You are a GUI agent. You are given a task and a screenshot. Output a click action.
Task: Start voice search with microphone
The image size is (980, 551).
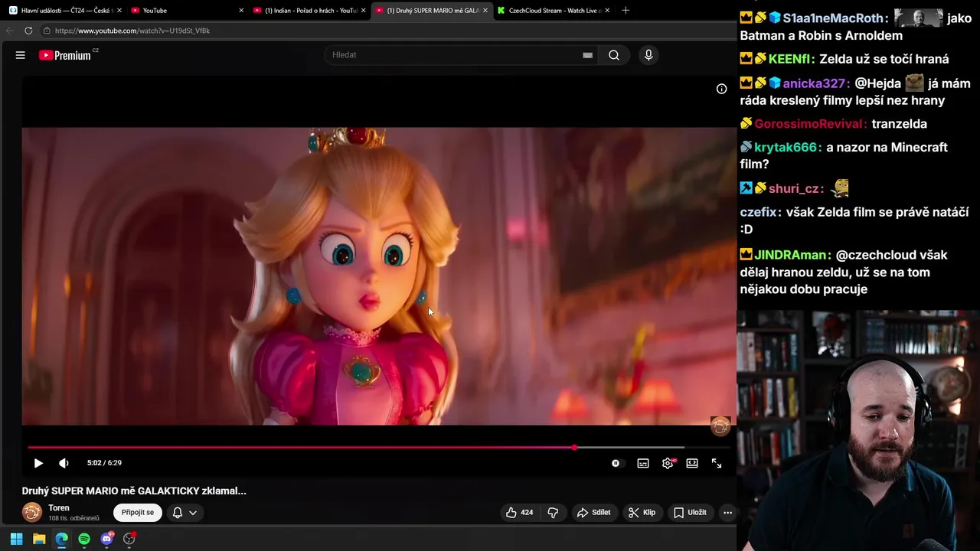[x=648, y=55]
